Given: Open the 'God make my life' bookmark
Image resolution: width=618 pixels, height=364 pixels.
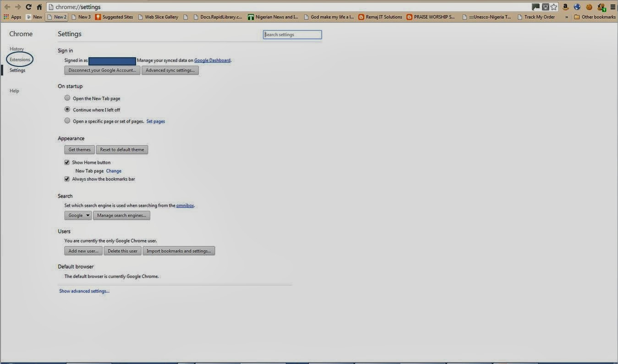Looking at the screenshot, I should [x=328, y=17].
